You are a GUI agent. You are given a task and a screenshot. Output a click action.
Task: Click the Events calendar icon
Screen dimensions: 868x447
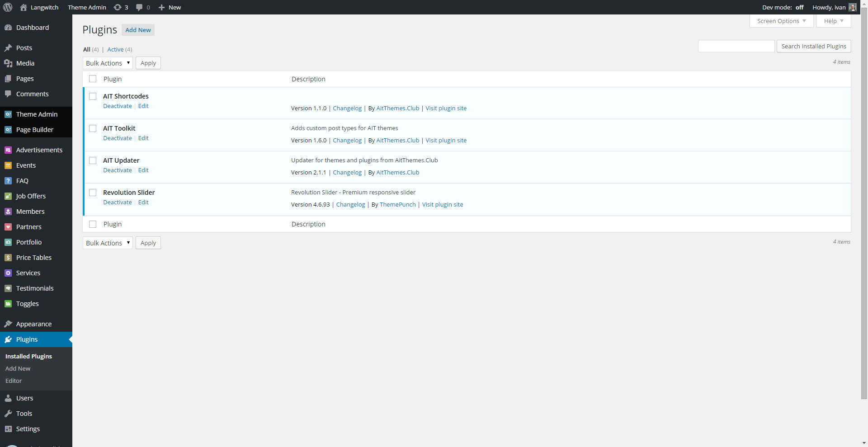point(8,165)
